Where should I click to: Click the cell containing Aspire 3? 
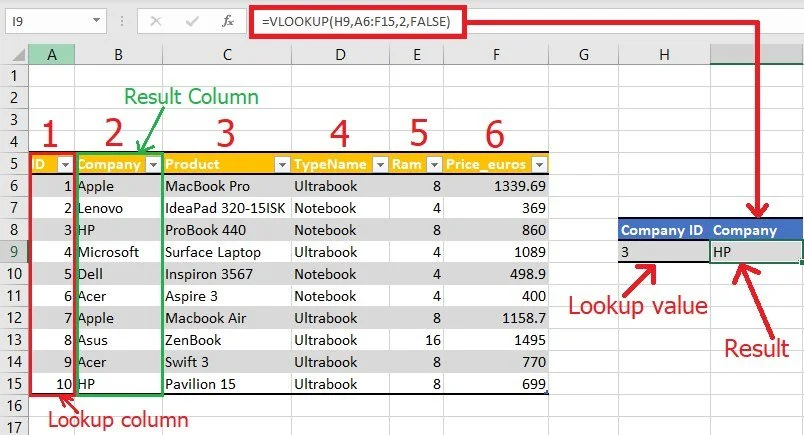click(227, 296)
